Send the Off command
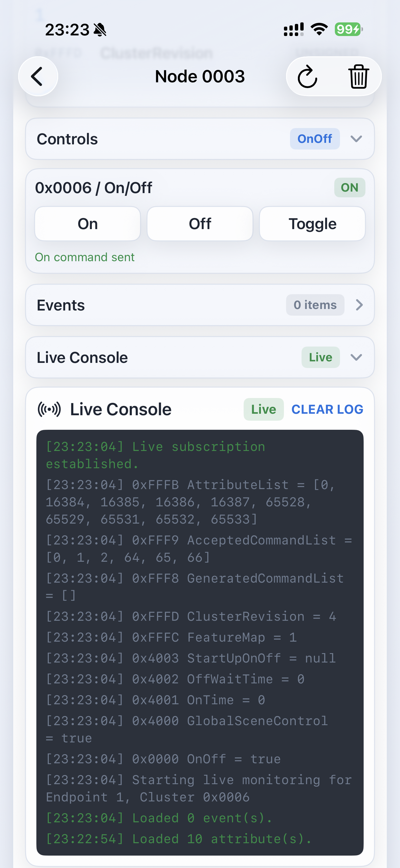400x868 pixels. [200, 223]
